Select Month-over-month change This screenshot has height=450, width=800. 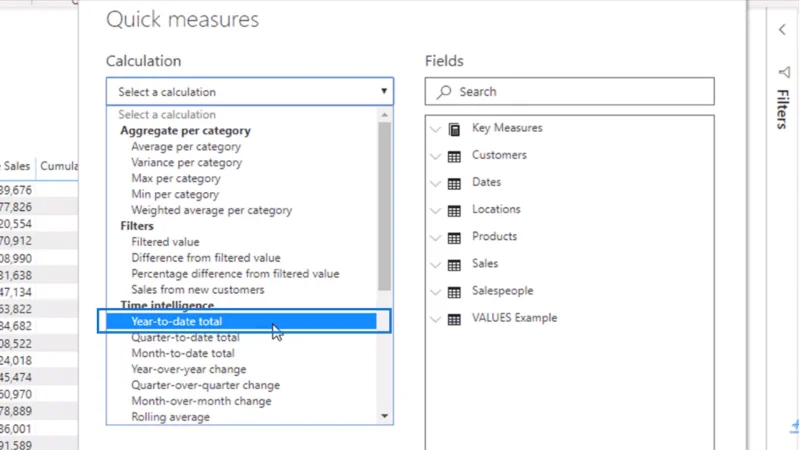point(202,401)
